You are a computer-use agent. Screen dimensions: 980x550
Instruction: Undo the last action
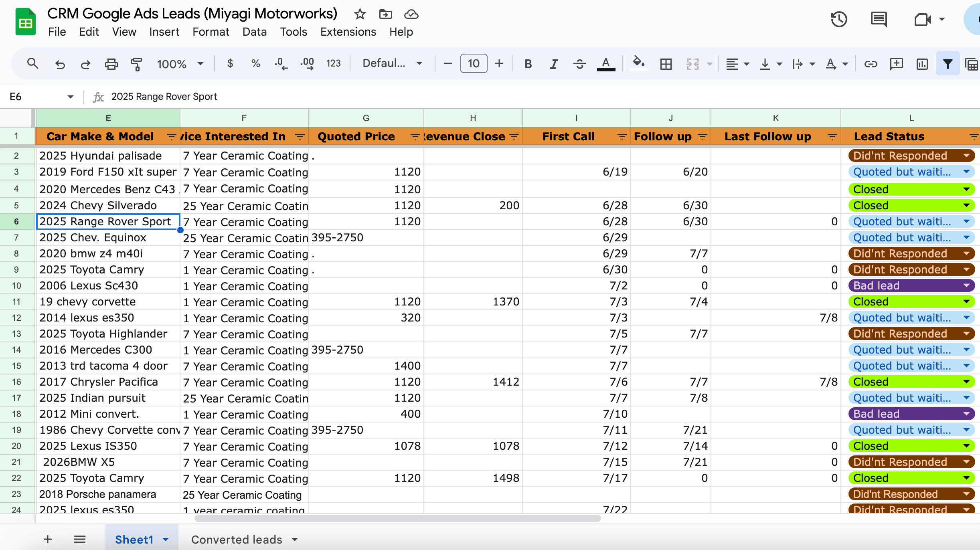(60, 64)
